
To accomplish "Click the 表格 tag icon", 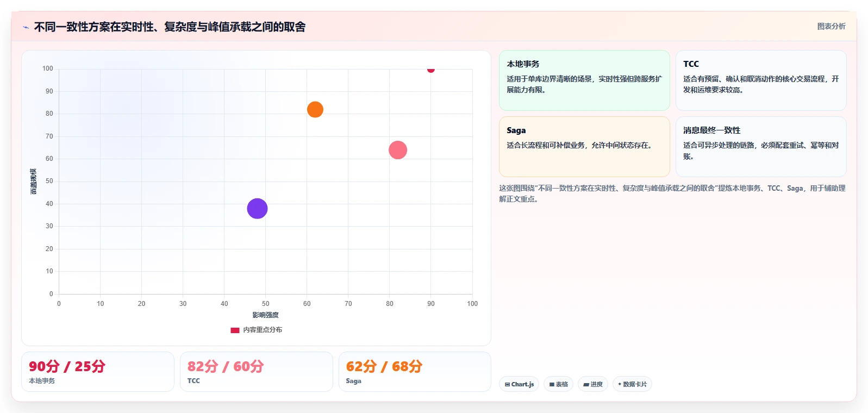I will point(552,384).
